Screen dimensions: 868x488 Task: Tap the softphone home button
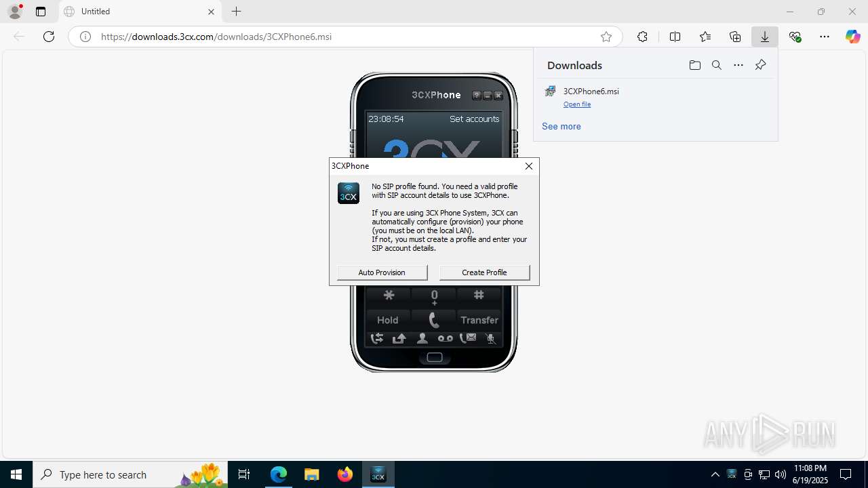435,357
